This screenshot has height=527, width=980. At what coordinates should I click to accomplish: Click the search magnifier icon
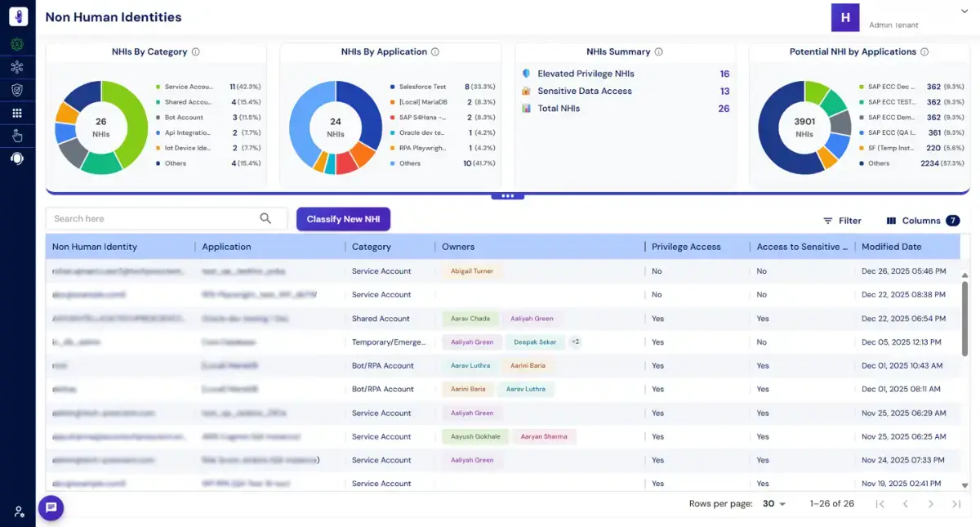(265, 218)
